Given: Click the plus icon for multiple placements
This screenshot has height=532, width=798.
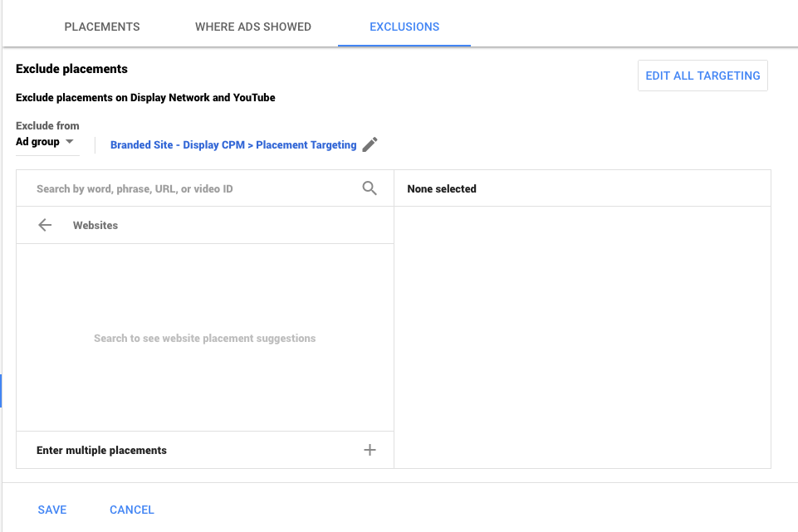Looking at the screenshot, I should point(370,450).
